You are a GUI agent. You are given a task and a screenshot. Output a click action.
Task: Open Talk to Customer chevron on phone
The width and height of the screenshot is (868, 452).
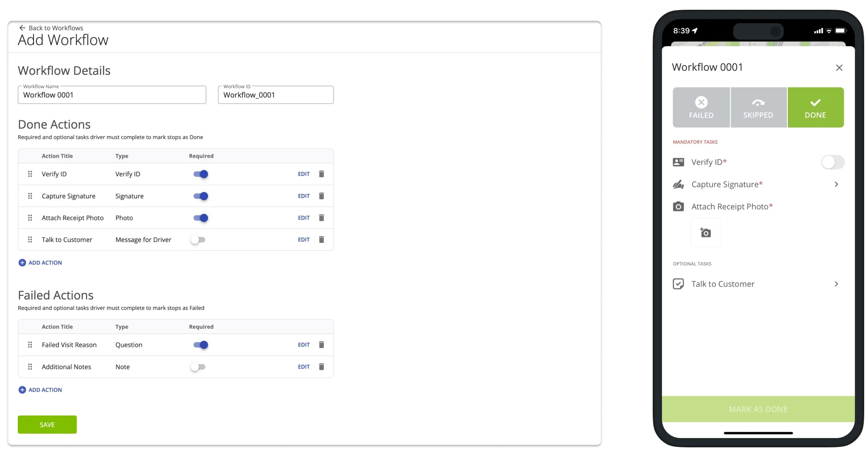[836, 284]
